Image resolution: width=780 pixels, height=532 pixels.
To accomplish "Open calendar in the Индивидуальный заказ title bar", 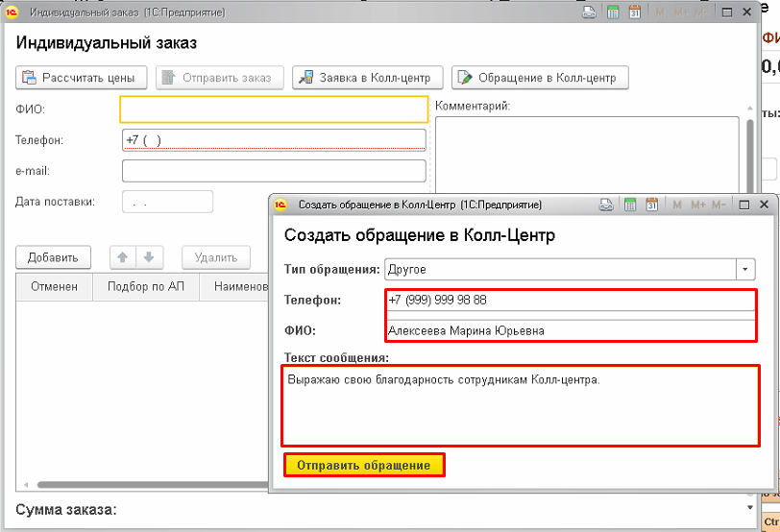I will click(x=634, y=12).
